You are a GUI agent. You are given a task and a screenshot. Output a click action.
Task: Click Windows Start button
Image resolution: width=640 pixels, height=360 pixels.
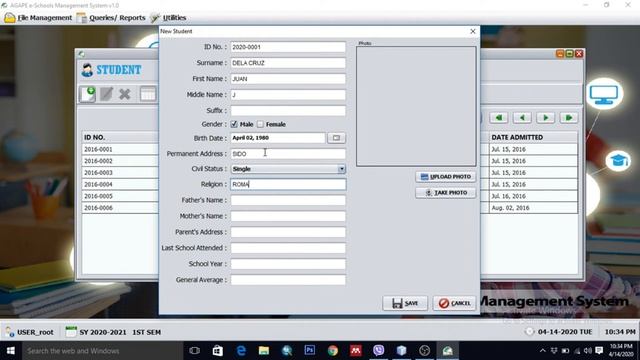click(11, 351)
